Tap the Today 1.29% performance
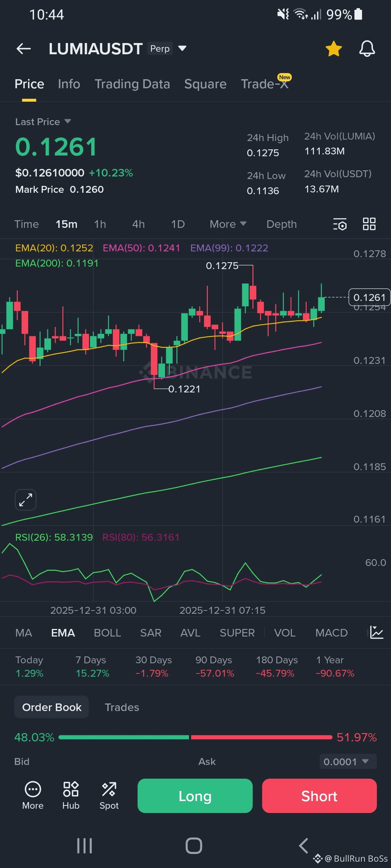Viewport: 391px width, 868px height. tap(29, 667)
